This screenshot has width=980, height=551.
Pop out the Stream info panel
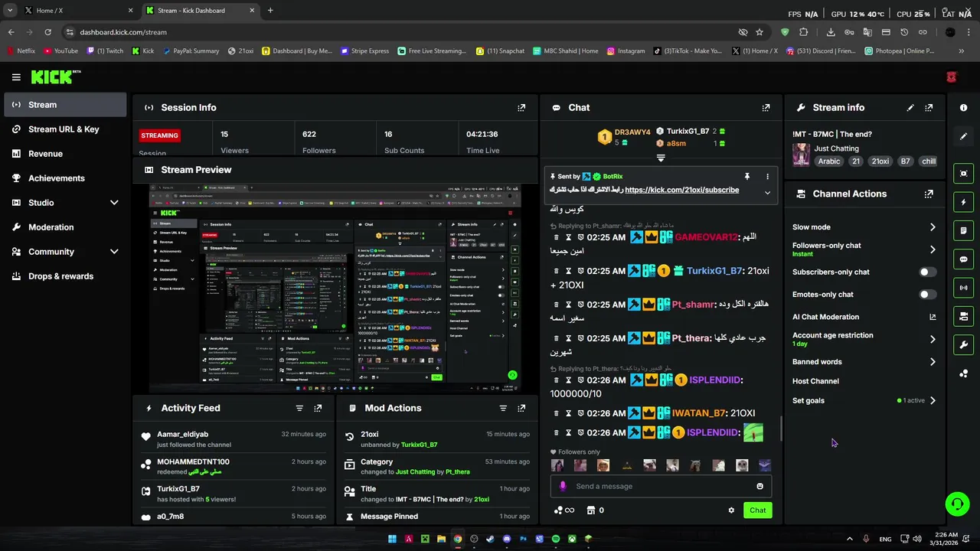(929, 108)
